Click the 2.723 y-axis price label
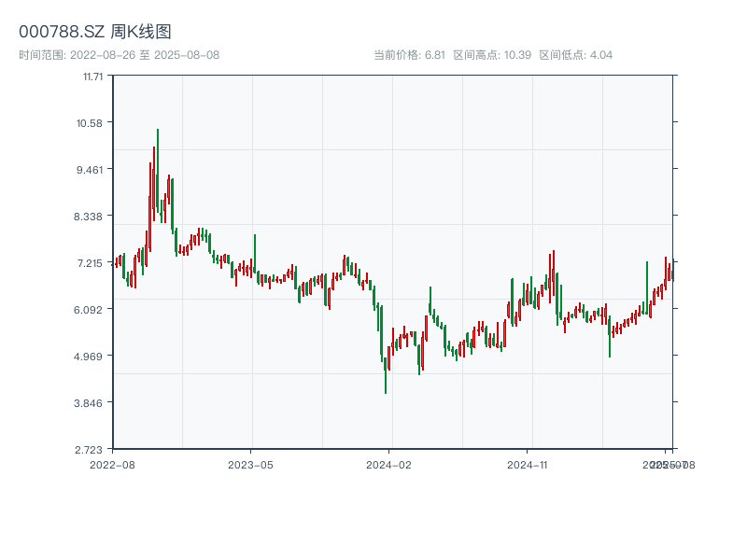The height and width of the screenshot is (560, 747). (92, 450)
